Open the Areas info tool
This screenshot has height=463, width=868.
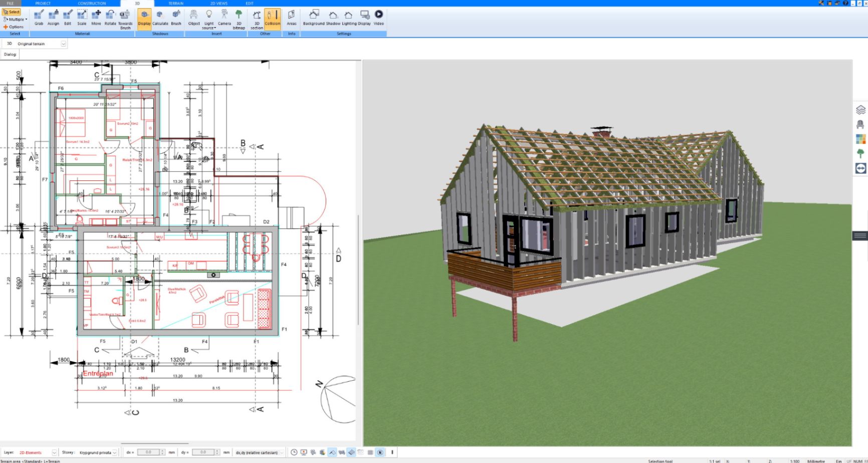tap(292, 18)
